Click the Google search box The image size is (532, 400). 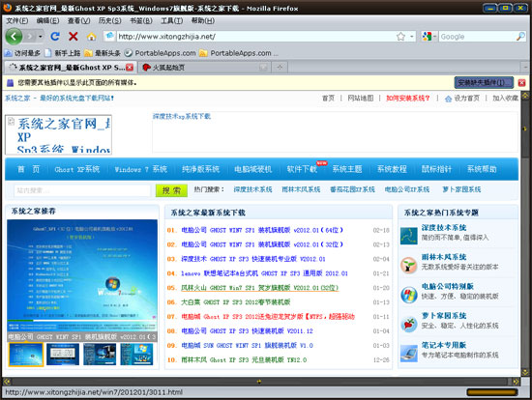[477, 37]
